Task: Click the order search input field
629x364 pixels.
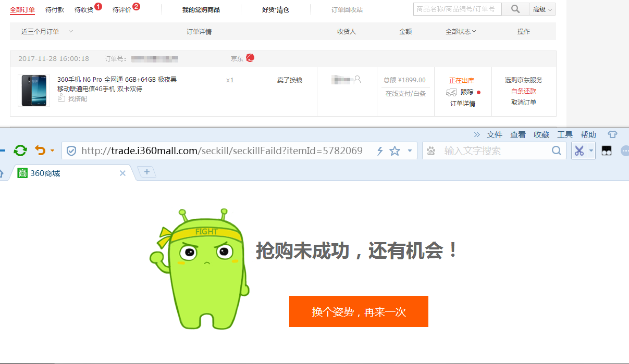Action: 458,9
